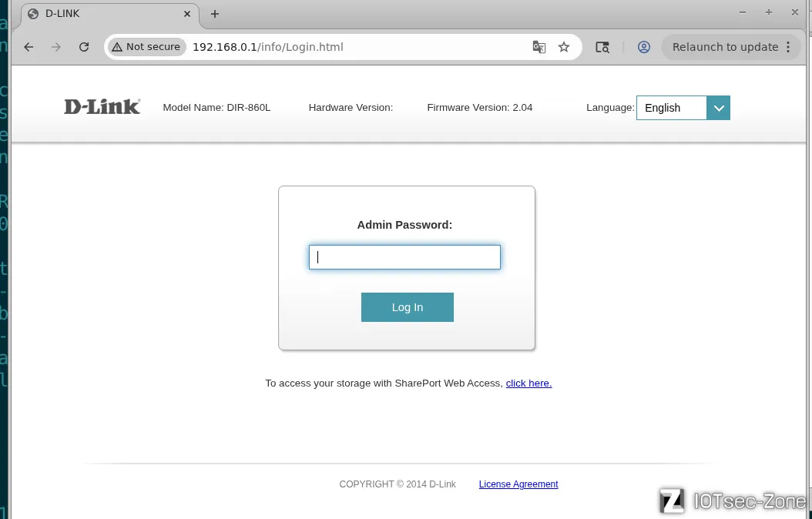Click the Not secure warning badge
Viewport: 812px width, 519px height.
(x=146, y=47)
